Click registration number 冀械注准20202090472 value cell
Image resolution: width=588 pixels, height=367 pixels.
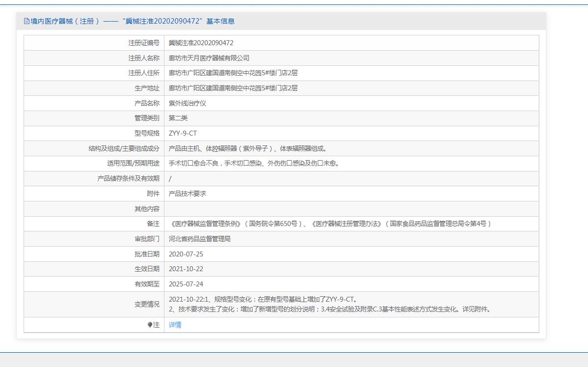(201, 43)
